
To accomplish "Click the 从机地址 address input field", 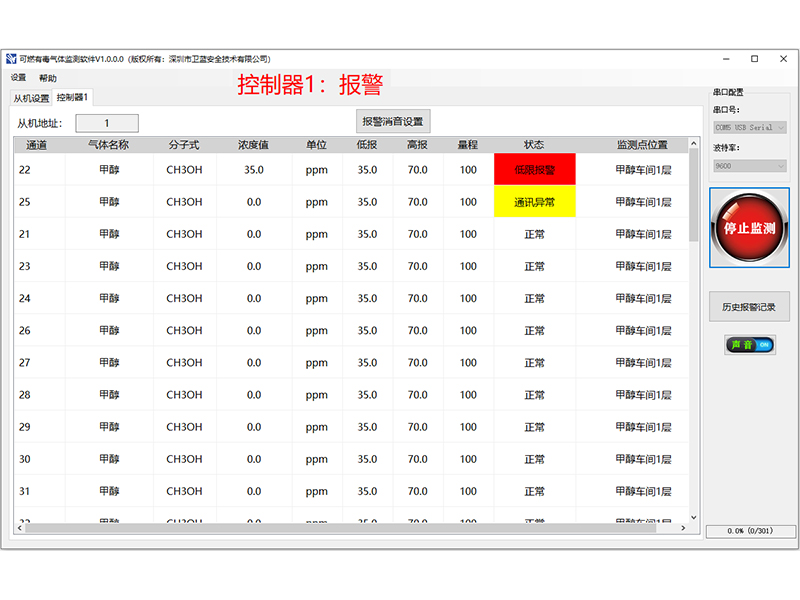I will 106,121.
